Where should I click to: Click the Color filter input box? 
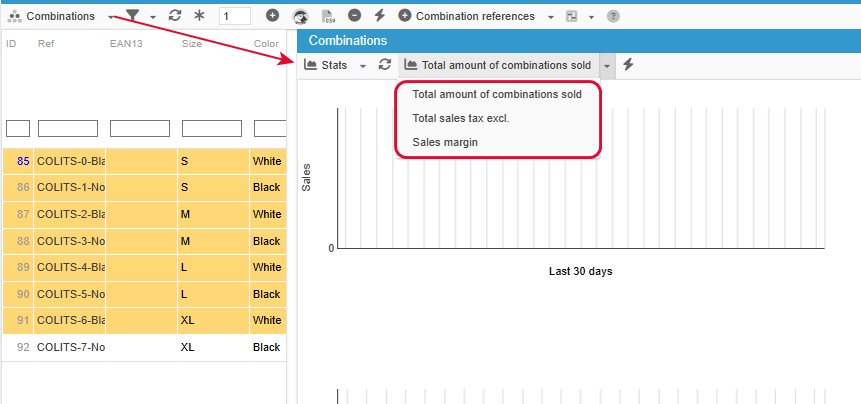click(x=270, y=128)
